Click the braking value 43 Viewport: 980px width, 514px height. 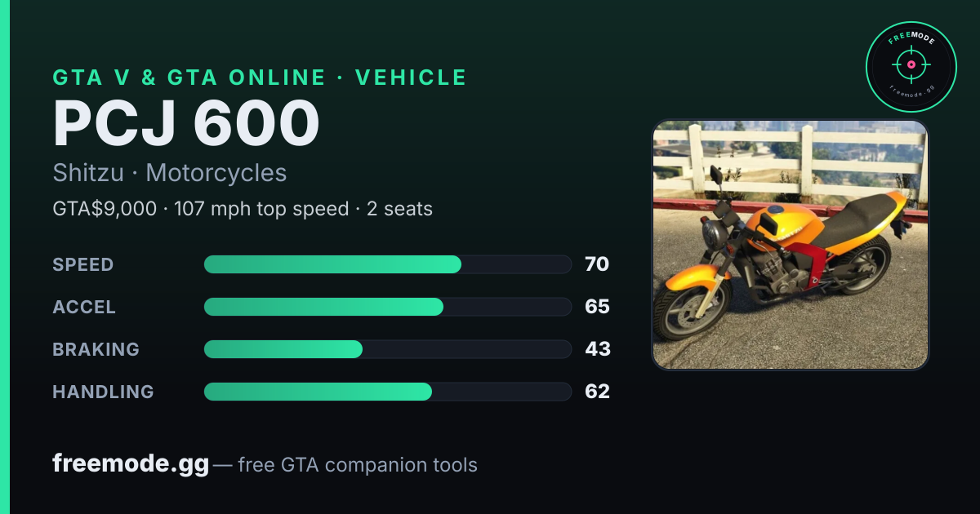pos(597,349)
